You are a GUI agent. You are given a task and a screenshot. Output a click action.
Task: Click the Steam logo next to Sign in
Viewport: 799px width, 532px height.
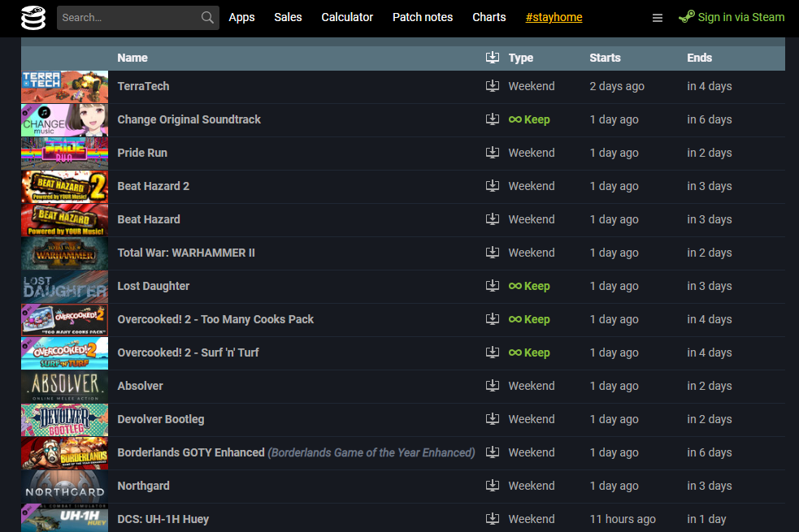pos(686,17)
